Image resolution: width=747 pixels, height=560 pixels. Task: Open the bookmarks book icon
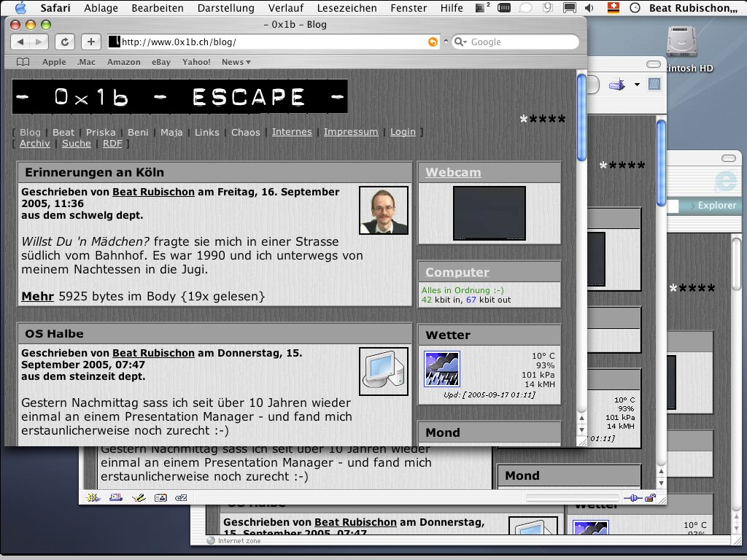point(23,62)
